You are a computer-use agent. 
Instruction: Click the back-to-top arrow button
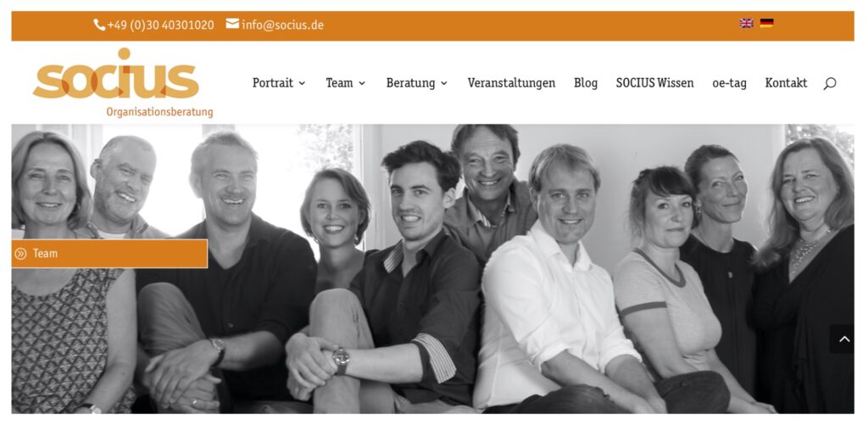tap(844, 339)
